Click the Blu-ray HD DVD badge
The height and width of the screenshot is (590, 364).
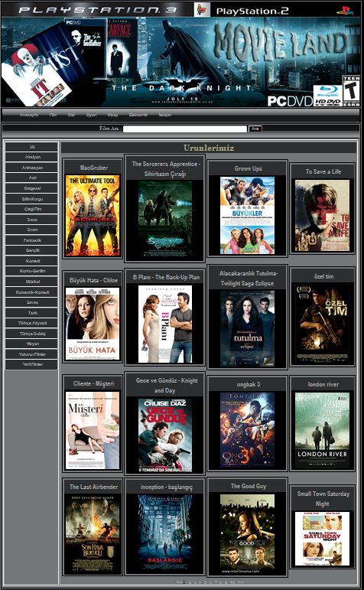[327, 95]
